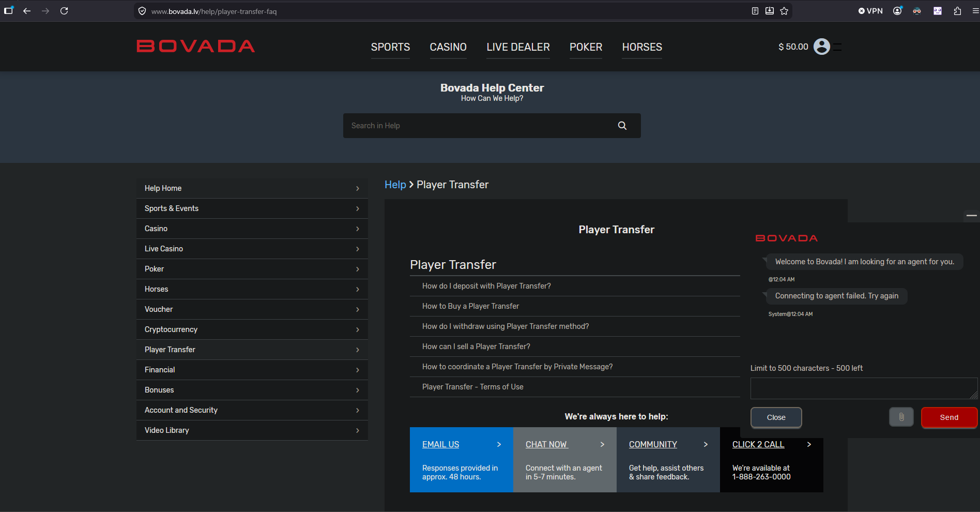Open the tab overview icon in browser
This screenshot has width=980, height=512.
[9, 10]
